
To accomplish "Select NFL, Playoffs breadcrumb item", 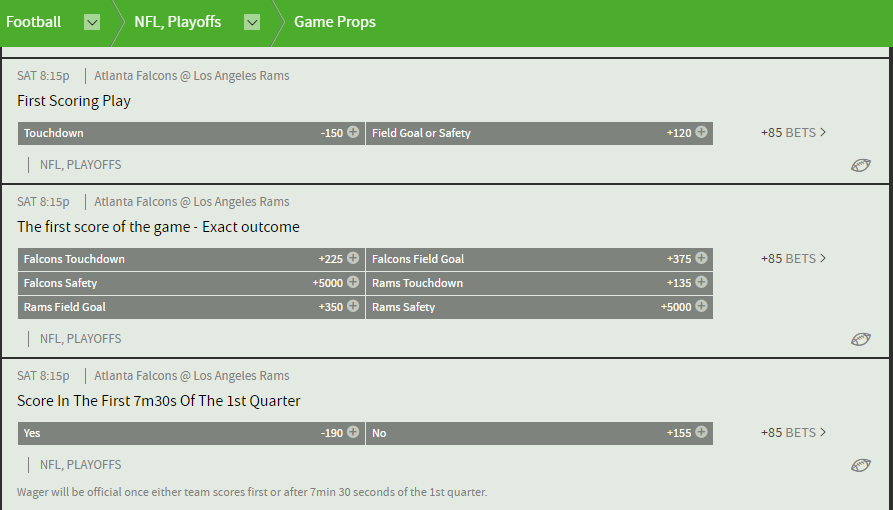I will coord(177,22).
